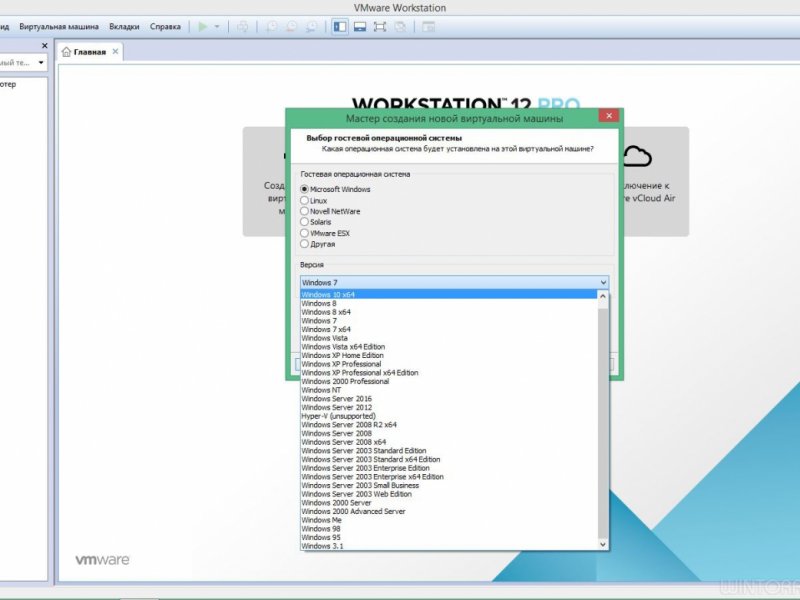Choose Windows 8 x64 in the list
The image size is (800, 600).
point(448,312)
